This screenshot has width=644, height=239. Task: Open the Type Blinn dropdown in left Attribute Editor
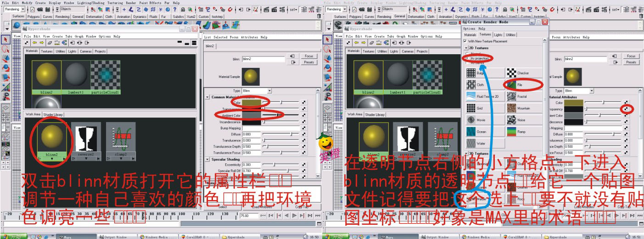click(x=257, y=91)
